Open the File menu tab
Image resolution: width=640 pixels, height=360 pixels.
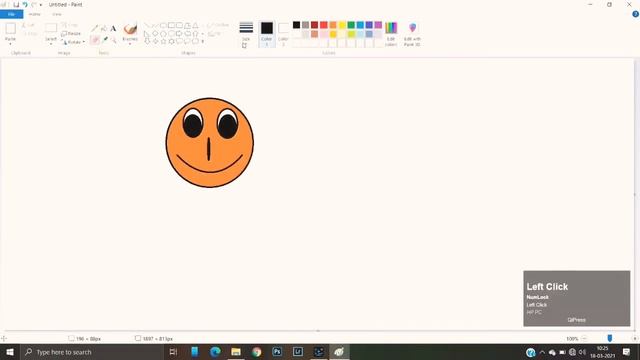(11, 14)
